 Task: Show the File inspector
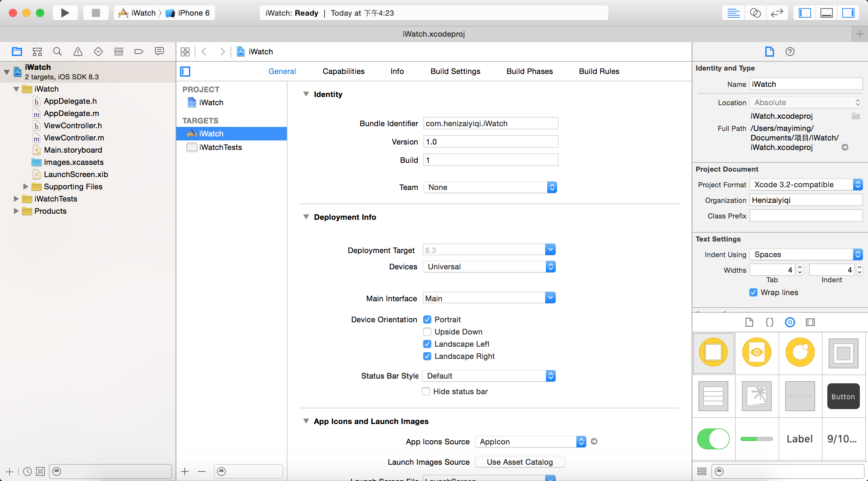coord(770,52)
